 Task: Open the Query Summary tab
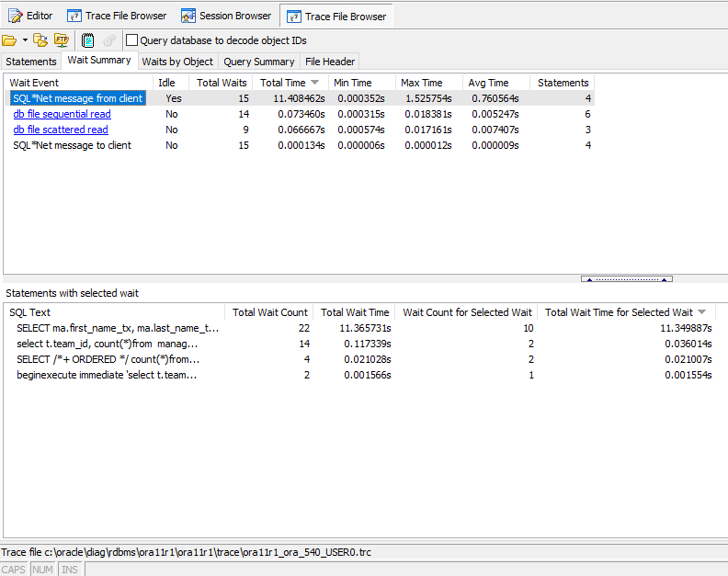[x=259, y=62]
